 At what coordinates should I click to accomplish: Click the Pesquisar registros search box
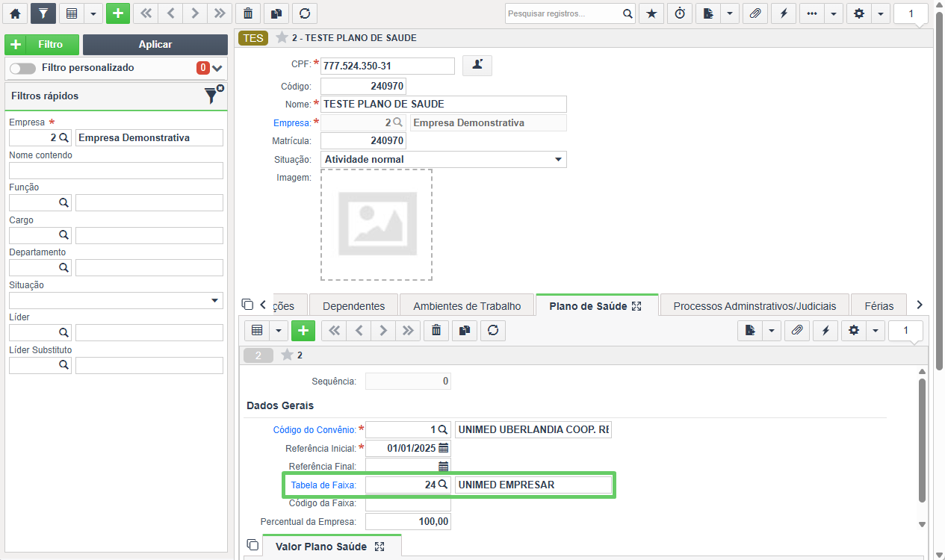(x=563, y=13)
